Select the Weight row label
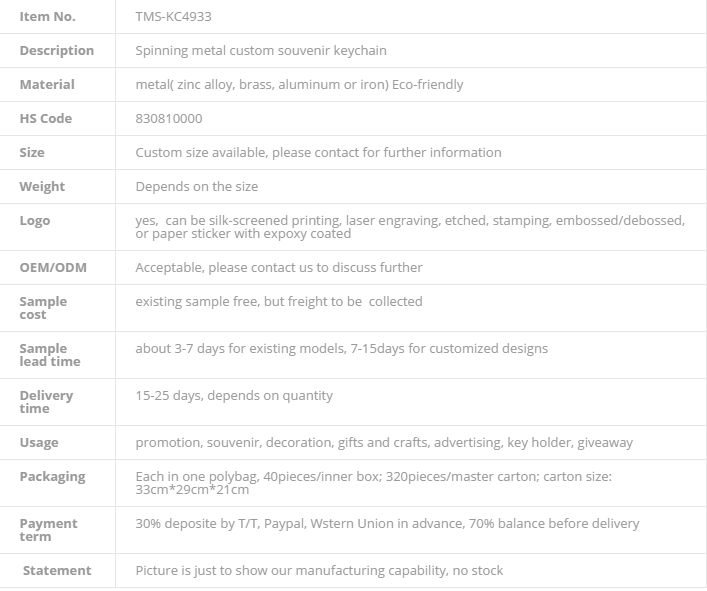This screenshot has width=707, height=591. (42, 187)
